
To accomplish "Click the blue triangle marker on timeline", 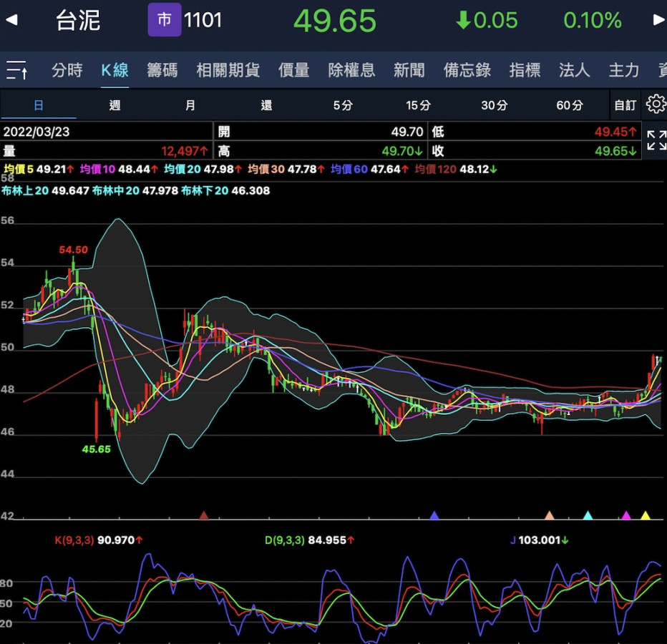I will (x=434, y=515).
